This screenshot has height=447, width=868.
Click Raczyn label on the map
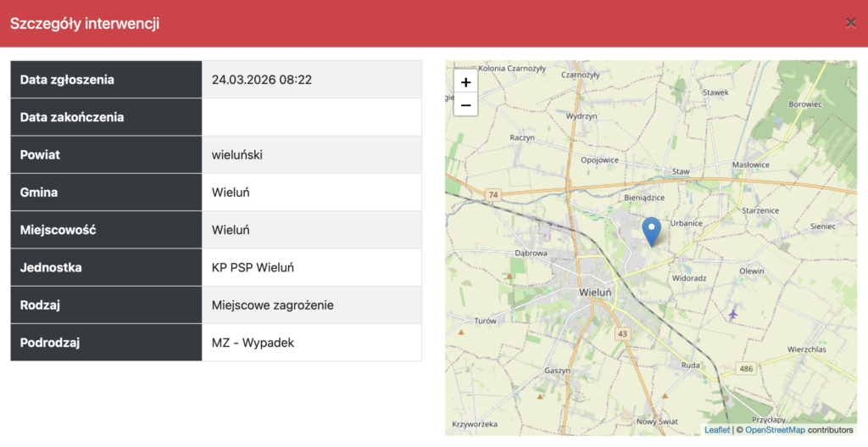point(522,137)
